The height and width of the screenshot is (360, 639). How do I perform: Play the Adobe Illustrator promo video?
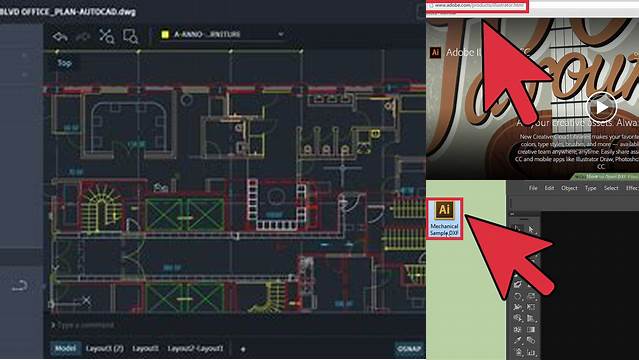tap(602, 107)
